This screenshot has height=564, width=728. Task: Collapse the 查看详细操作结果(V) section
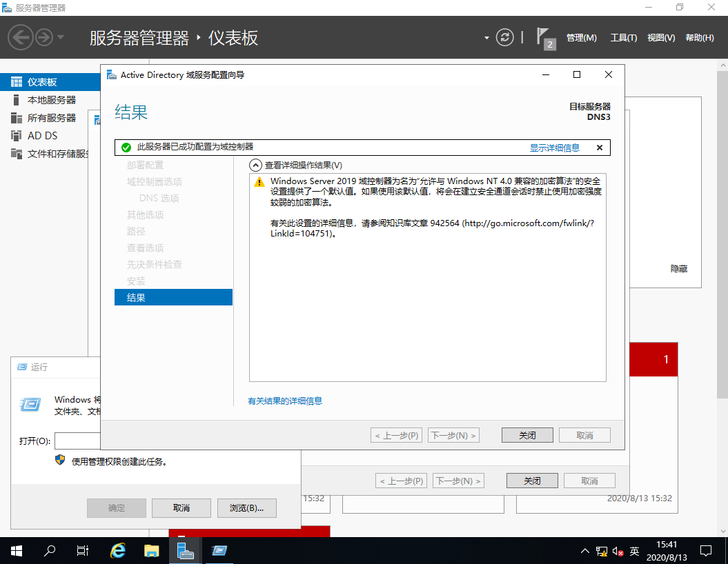(x=255, y=165)
